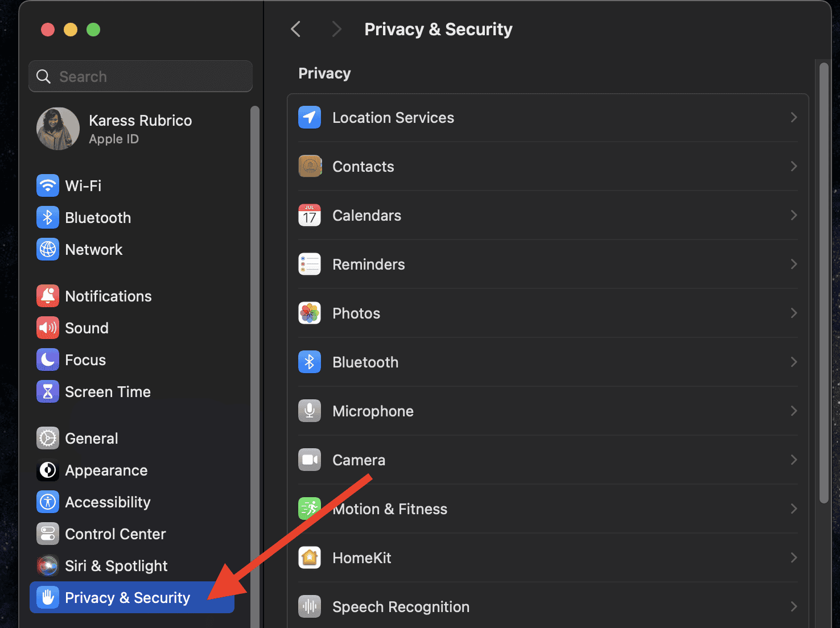Click the Location Services arrow icon
This screenshot has width=840, height=628.
pyautogui.click(x=310, y=118)
